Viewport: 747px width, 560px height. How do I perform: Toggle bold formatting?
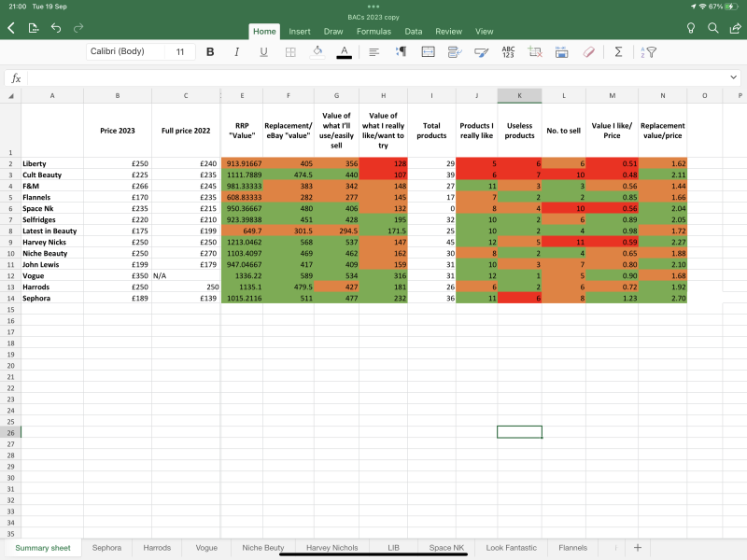(x=210, y=52)
